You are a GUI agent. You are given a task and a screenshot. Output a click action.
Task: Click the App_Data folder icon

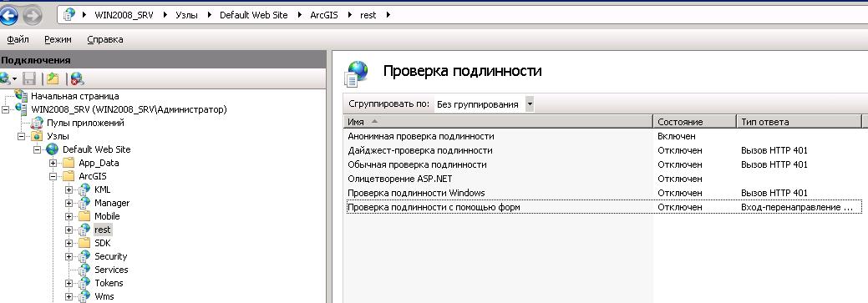click(69, 163)
